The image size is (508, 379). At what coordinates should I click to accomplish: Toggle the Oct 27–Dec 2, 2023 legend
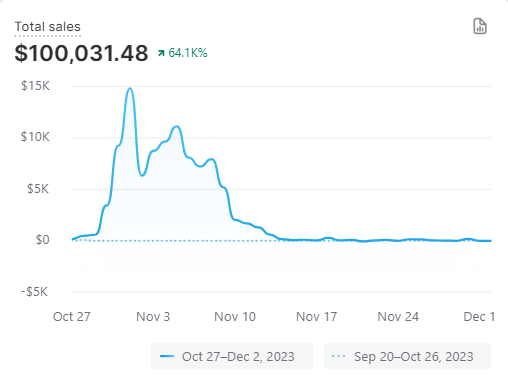pos(232,356)
